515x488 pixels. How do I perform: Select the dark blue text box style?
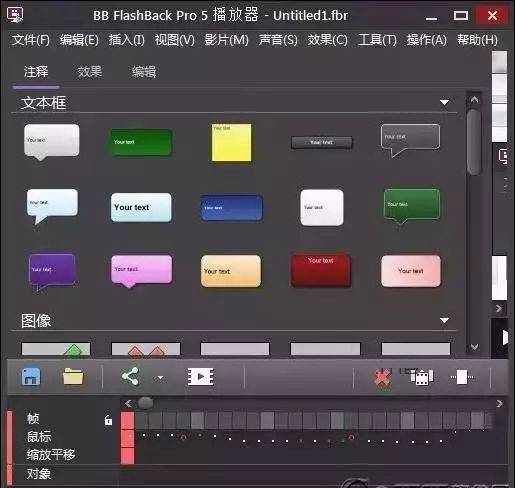(232, 208)
